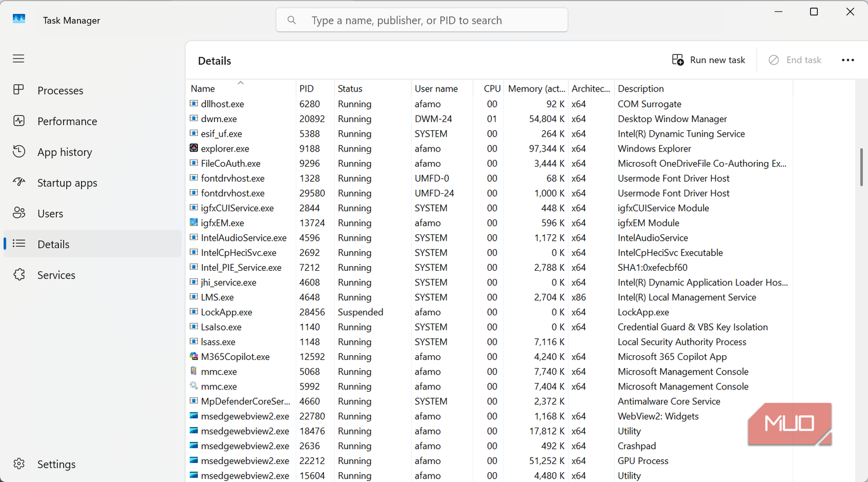
Task: Navigate to the Services page
Action: click(93, 274)
